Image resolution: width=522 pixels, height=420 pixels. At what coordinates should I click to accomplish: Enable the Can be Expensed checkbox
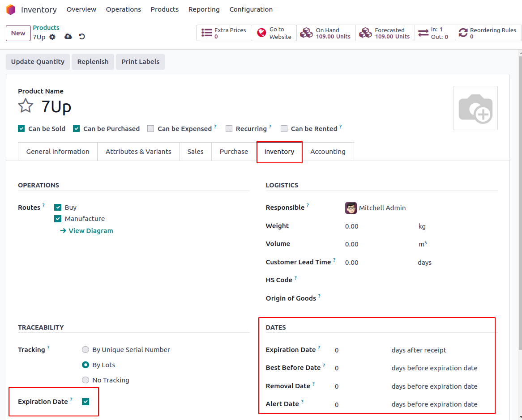[x=151, y=129]
